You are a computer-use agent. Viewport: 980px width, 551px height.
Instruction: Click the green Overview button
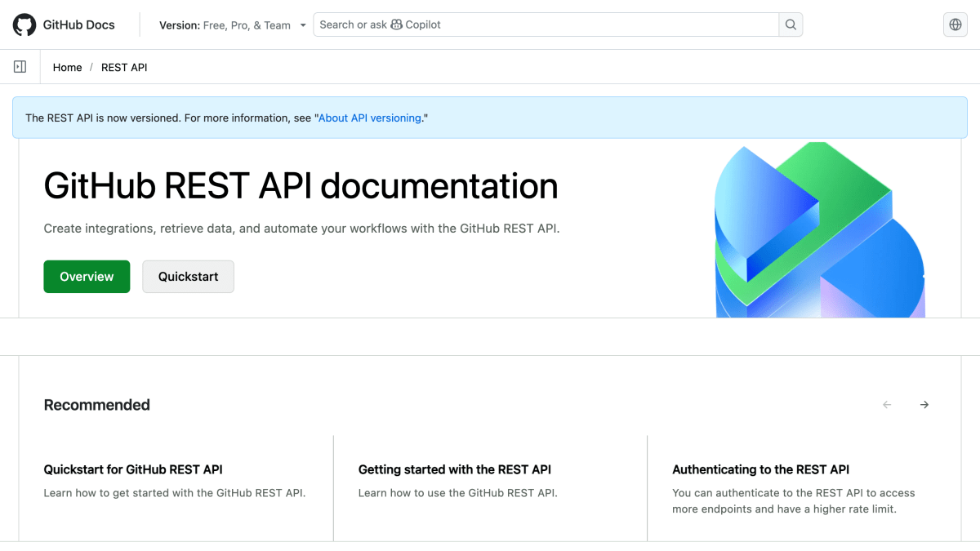pyautogui.click(x=87, y=277)
